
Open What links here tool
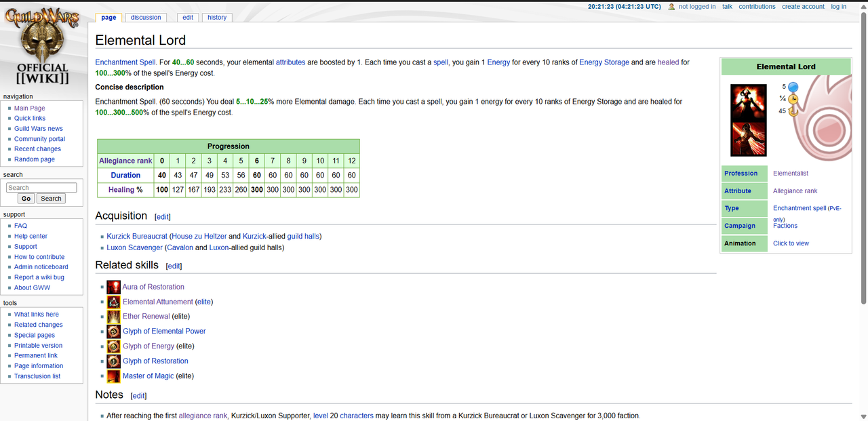[x=37, y=315]
